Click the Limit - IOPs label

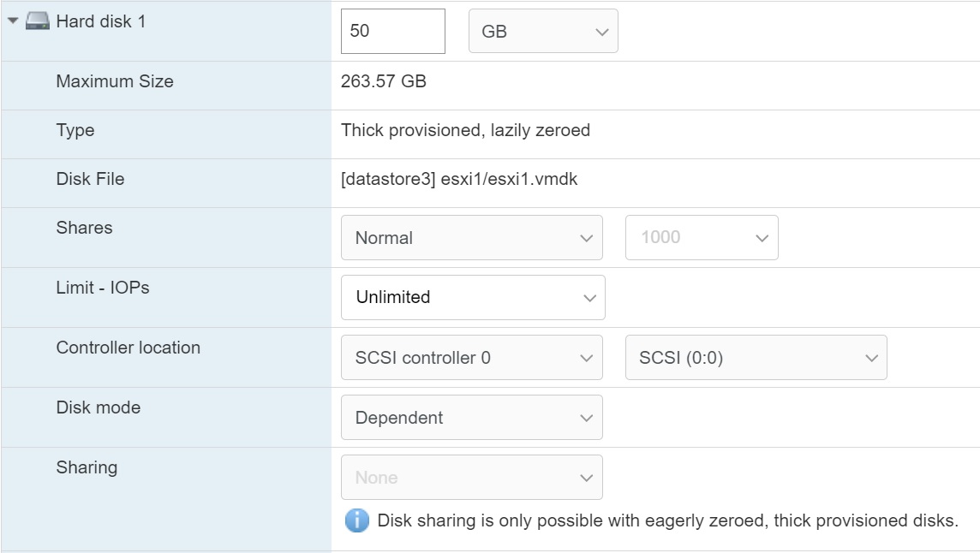coord(103,288)
